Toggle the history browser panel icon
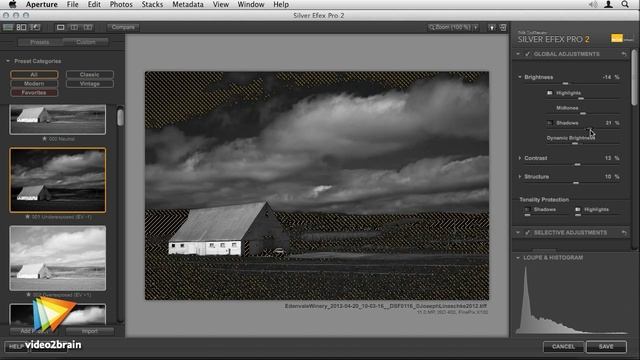 click(x=35, y=27)
